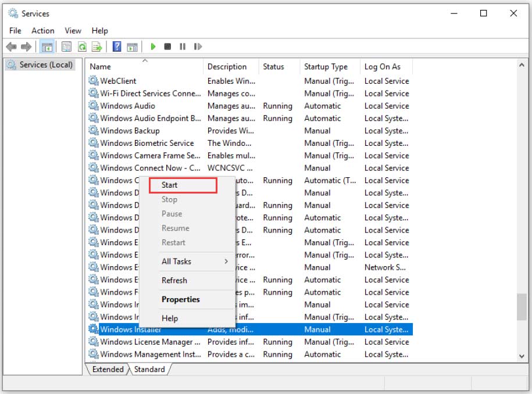
Task: Click the green Start Service toolbar button
Action: [x=153, y=46]
